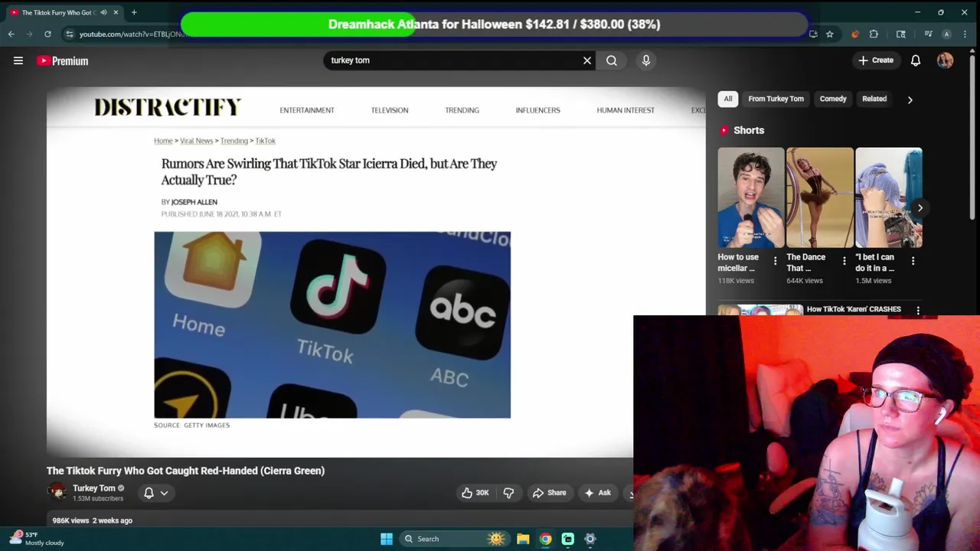
Task: Dislike the video with thumbs down
Action: pyautogui.click(x=508, y=493)
